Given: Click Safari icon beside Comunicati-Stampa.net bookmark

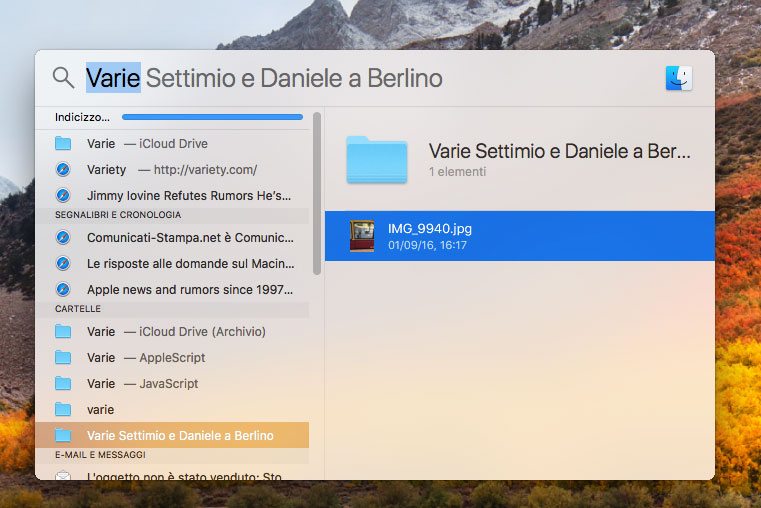Looking at the screenshot, I should [63, 238].
